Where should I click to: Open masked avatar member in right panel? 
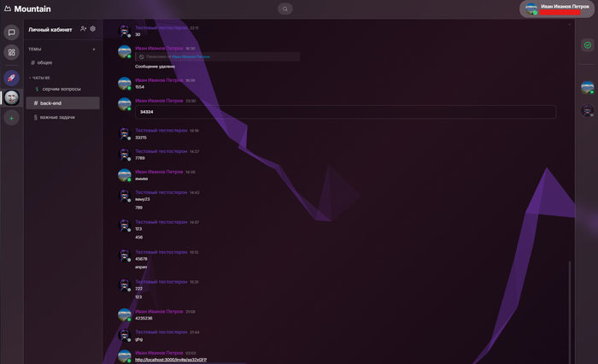588,110
